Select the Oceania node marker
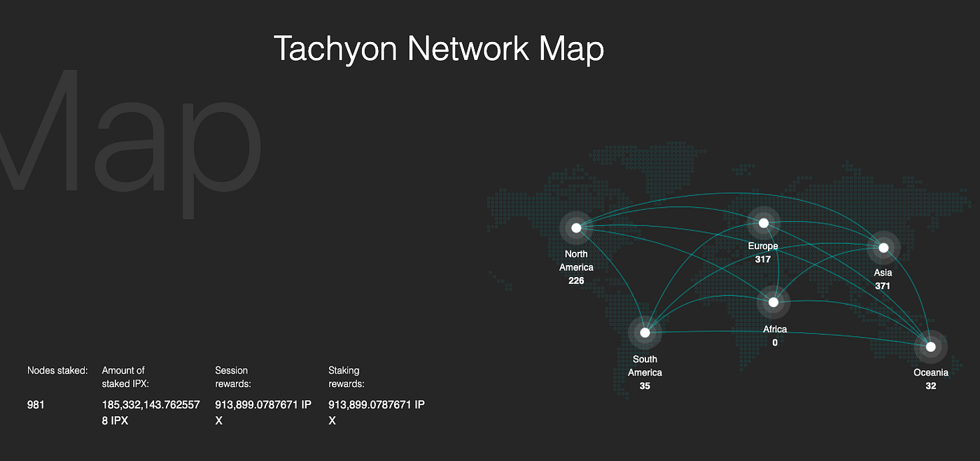 (930, 346)
